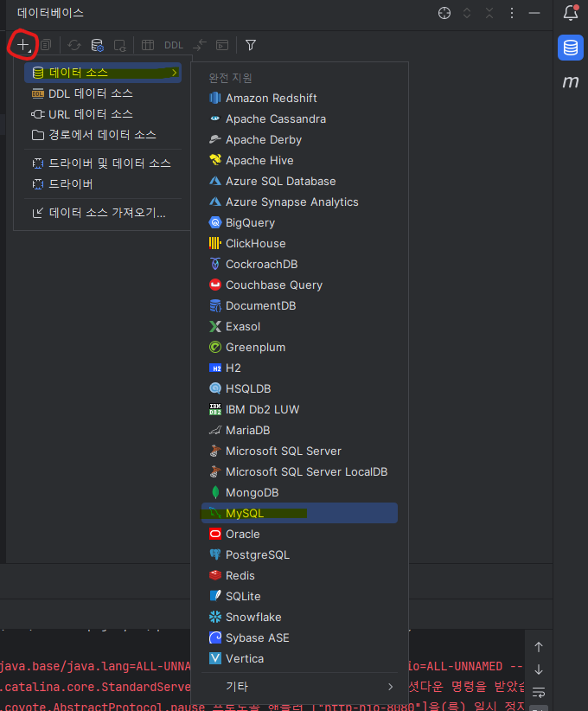Choose Exasol data source
The height and width of the screenshot is (711, 588).
point(300,326)
